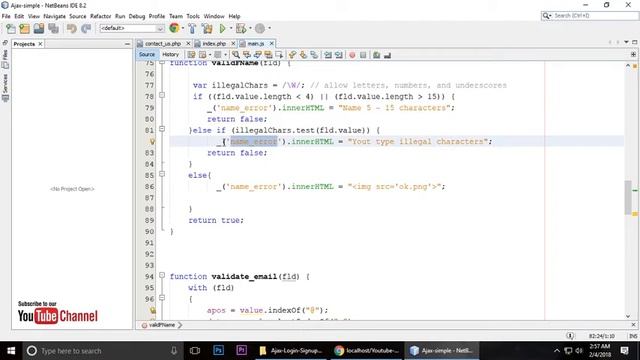Switch to the Chrome localhost taskbar window
Screen dimensions: 640x360
point(366,351)
